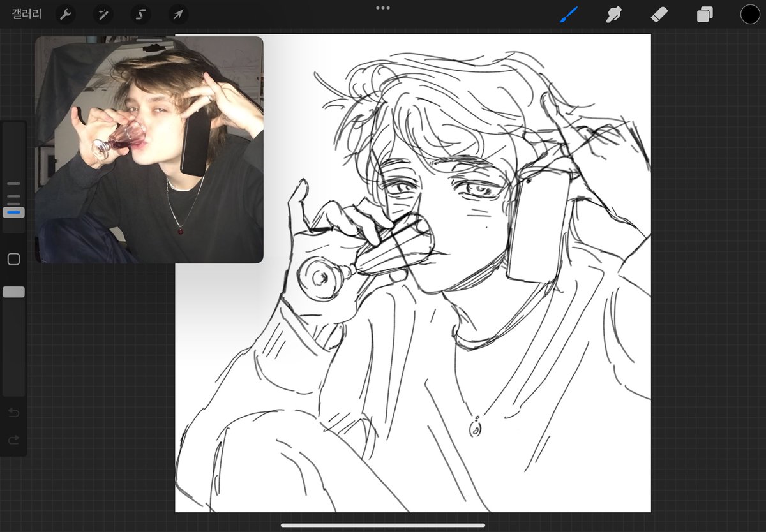Click the undo arrow in sidebar

(13, 413)
